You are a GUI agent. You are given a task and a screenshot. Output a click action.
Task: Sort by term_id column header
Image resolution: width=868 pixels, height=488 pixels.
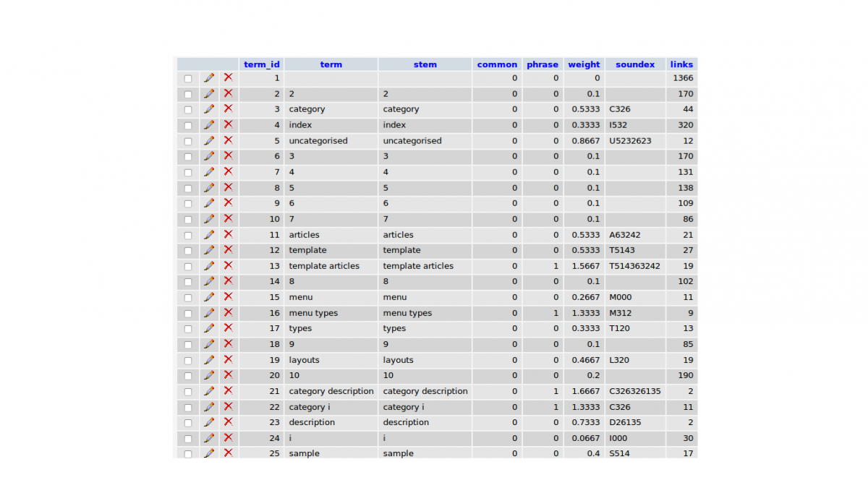coord(262,64)
